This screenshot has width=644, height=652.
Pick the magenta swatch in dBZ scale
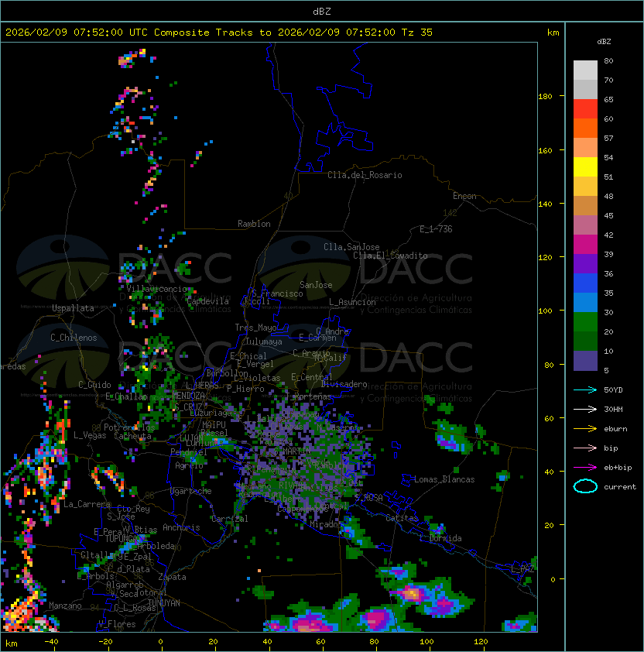[585, 245]
